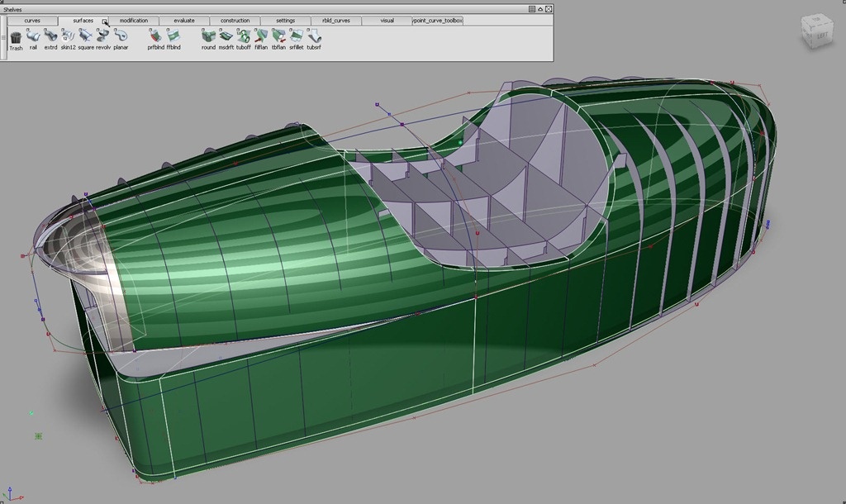Select the round tool icon

tap(208, 36)
